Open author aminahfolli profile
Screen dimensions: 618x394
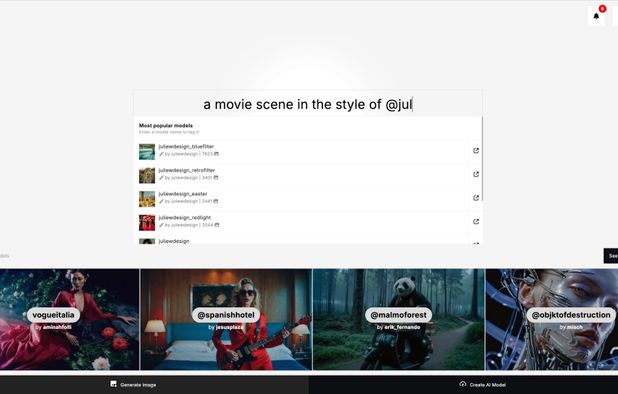point(57,327)
